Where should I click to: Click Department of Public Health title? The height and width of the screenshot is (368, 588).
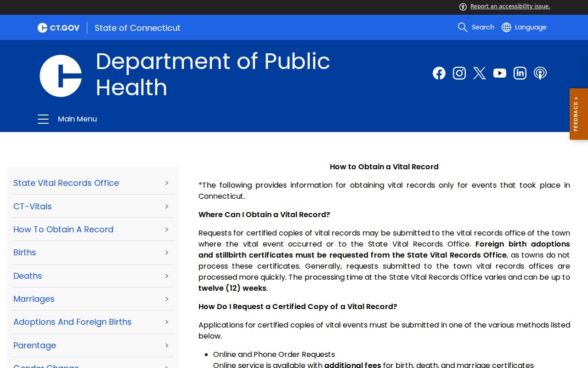tap(213, 74)
